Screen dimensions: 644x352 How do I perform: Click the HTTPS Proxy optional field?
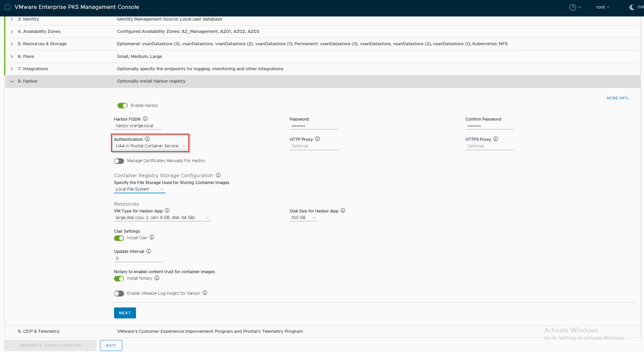tap(490, 146)
